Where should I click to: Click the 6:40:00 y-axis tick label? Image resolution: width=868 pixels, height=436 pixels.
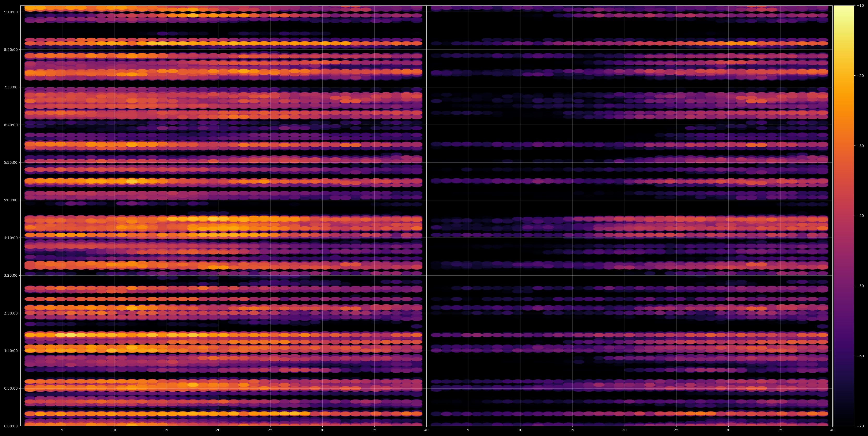(x=11, y=125)
